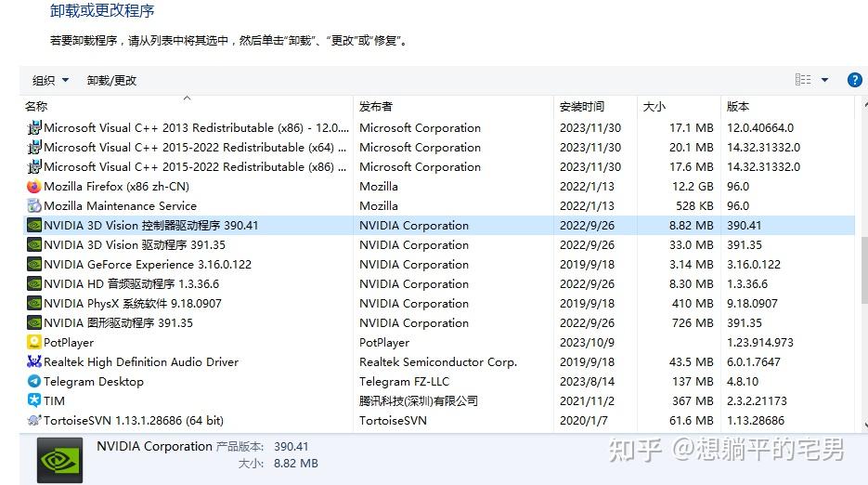Sort by the 版本 column header

pyautogui.click(x=738, y=107)
